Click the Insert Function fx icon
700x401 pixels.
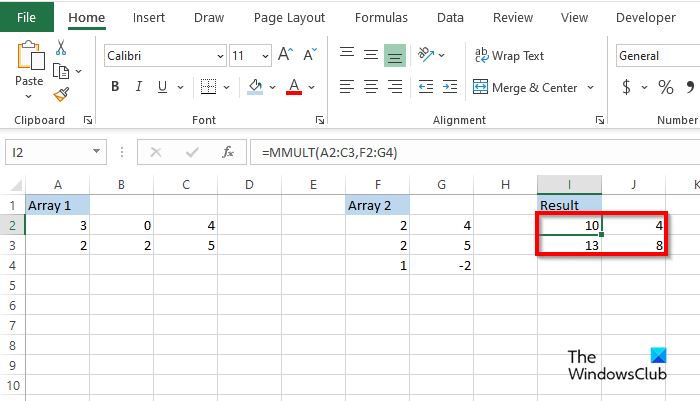click(228, 152)
